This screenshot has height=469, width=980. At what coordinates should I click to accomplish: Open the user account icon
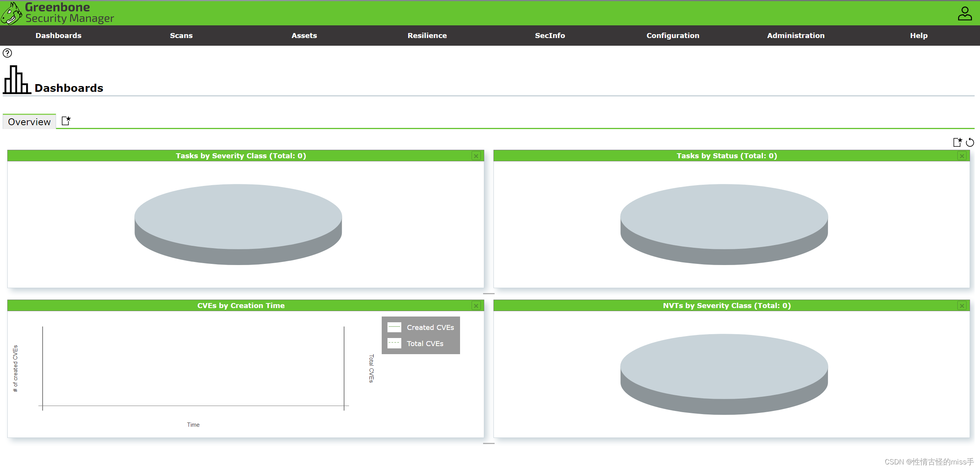pos(964,13)
